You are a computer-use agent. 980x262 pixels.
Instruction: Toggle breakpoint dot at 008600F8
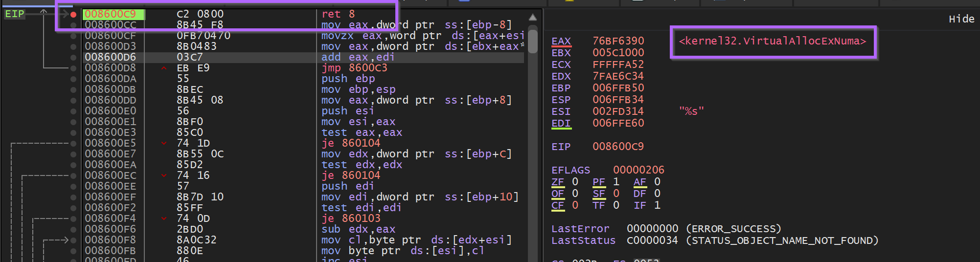point(73,240)
